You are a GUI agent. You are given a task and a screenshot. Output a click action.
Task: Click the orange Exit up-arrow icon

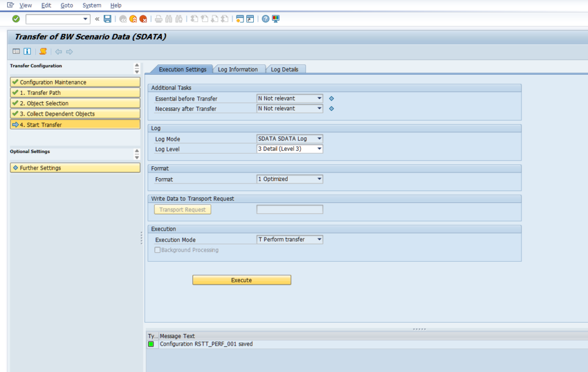(133, 19)
